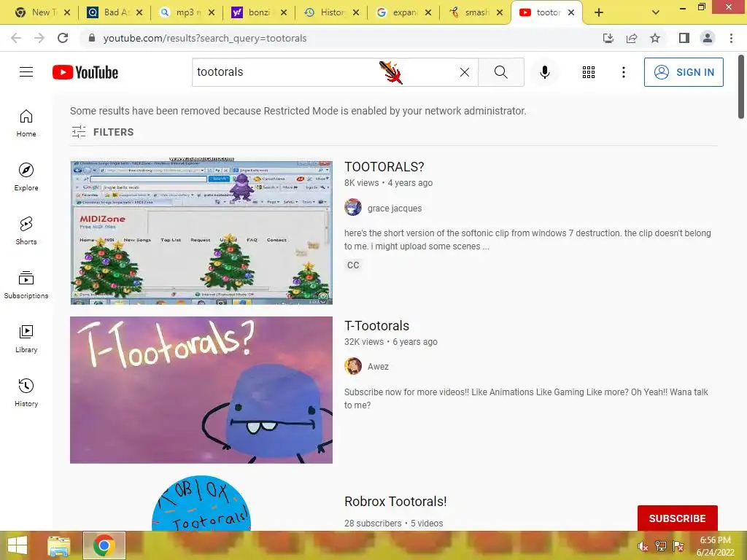Expand the FILTERS options
Screen dimensions: 747x560
tap(102, 132)
